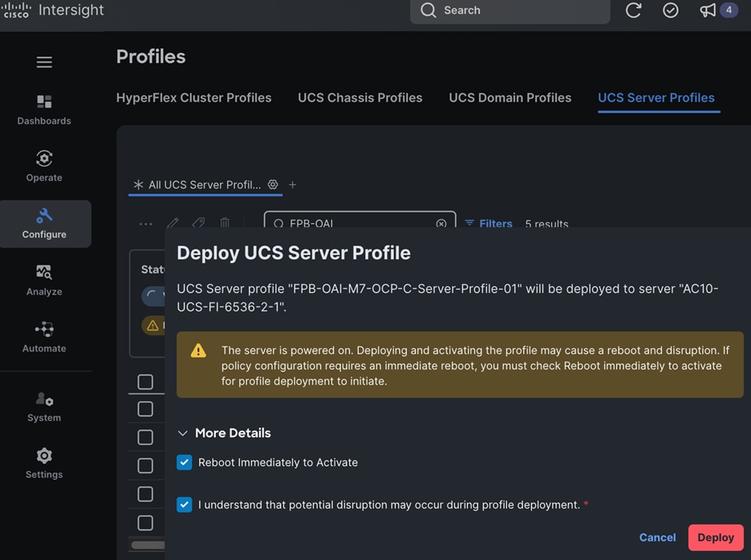751x560 pixels.
Task: Check the second row checkbox in table
Action: click(x=145, y=437)
